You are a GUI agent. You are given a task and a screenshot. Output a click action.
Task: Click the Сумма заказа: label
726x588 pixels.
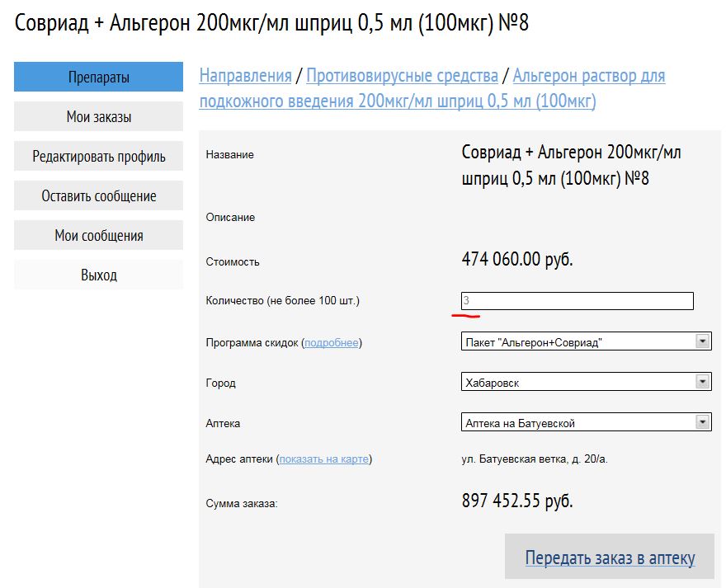(242, 503)
